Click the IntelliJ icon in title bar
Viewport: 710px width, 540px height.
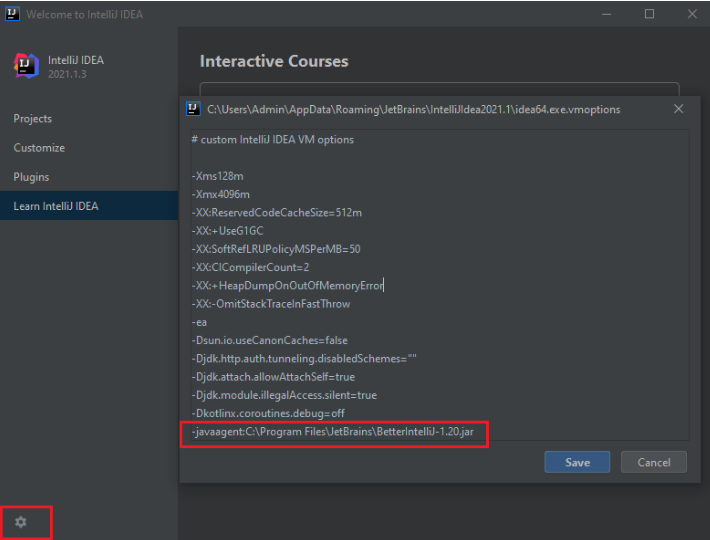click(12, 14)
